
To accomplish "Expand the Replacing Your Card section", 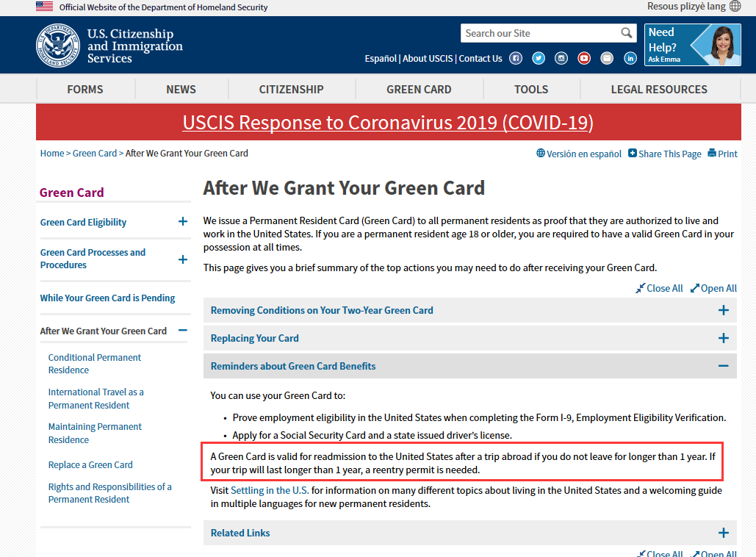I will [470, 338].
